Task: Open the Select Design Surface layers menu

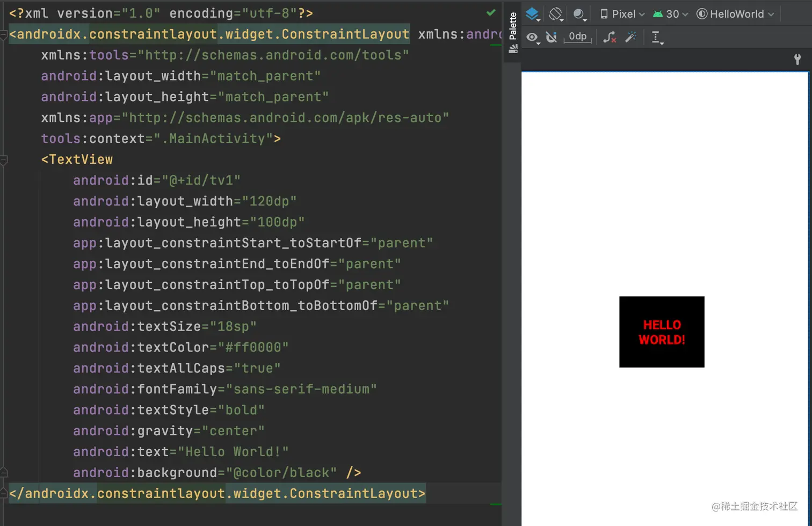Action: [533, 14]
